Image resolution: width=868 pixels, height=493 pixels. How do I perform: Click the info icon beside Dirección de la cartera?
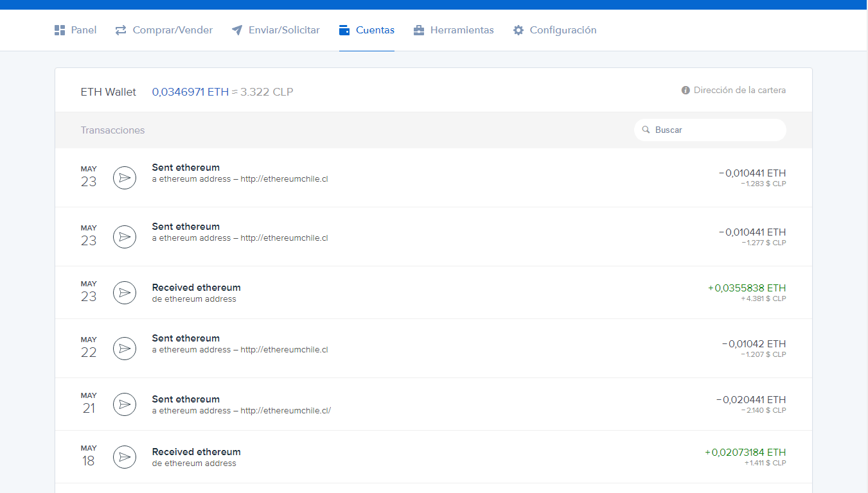[x=686, y=91]
